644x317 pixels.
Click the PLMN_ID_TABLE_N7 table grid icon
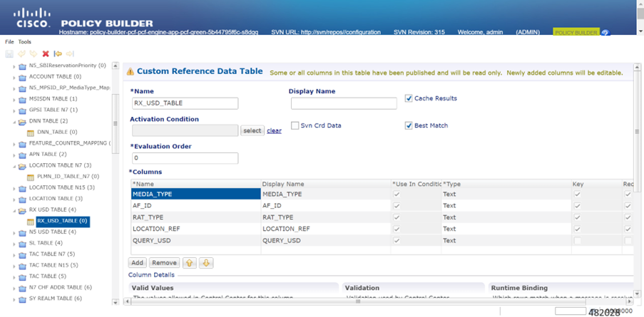point(31,177)
